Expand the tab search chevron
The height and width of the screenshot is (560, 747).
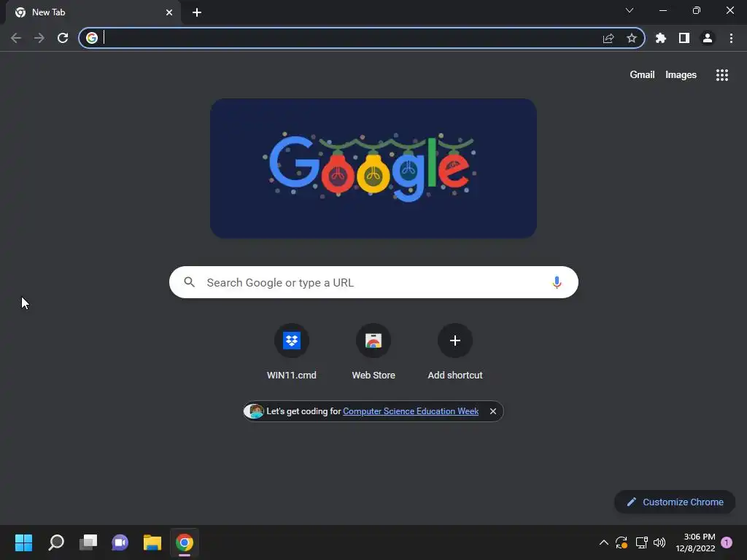630,10
